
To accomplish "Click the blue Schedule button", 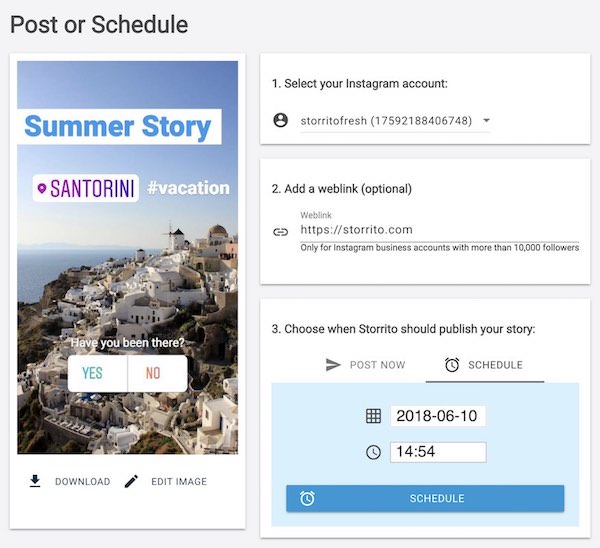I will point(425,498).
